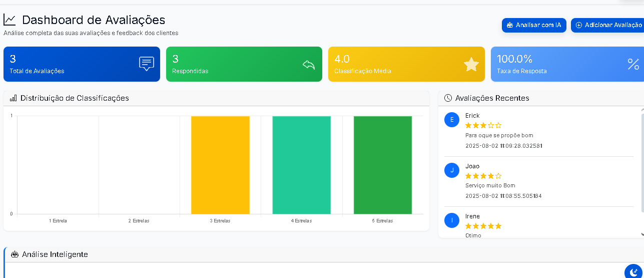This screenshot has height=278, width=644.
Task: Click the plus icon in Adicionar Avaliação
Action: [x=578, y=25]
